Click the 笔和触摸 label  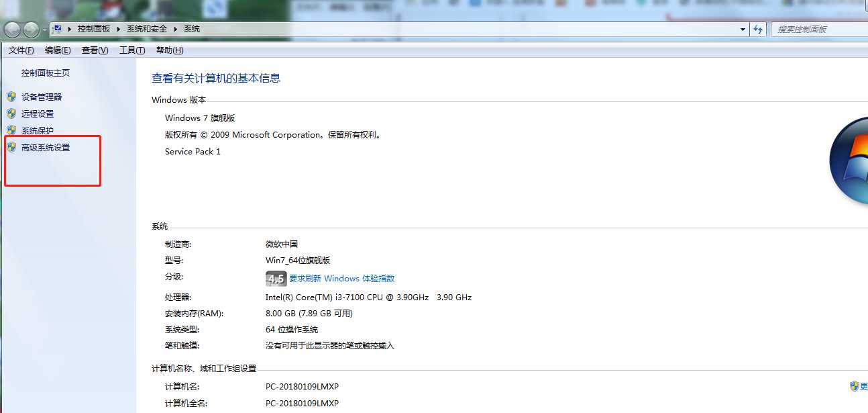[x=182, y=346]
